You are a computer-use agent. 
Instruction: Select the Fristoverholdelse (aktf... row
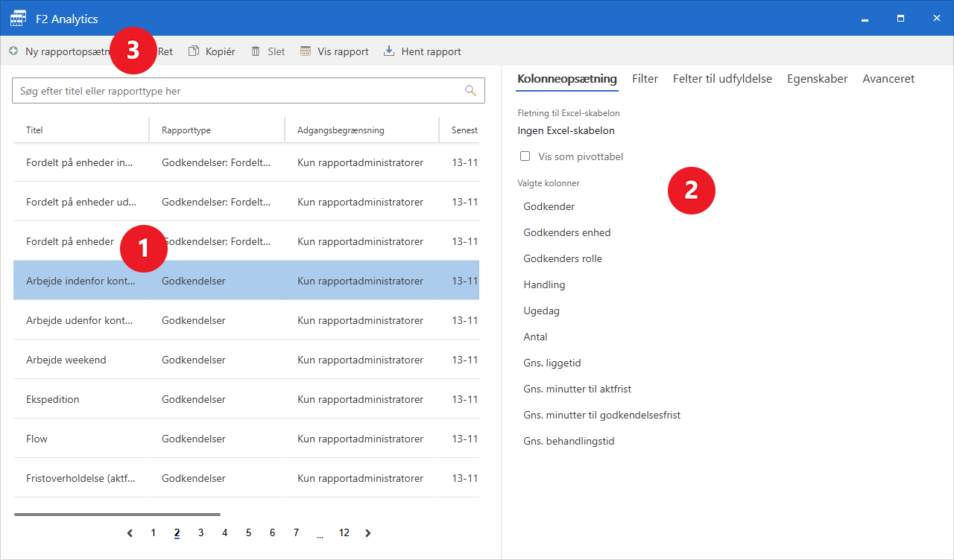click(x=246, y=478)
